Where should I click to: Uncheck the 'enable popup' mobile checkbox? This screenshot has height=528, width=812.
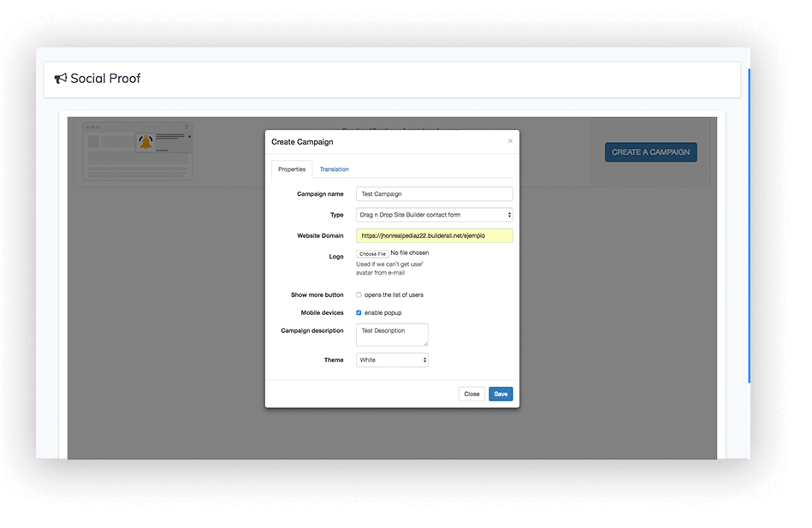(359, 313)
